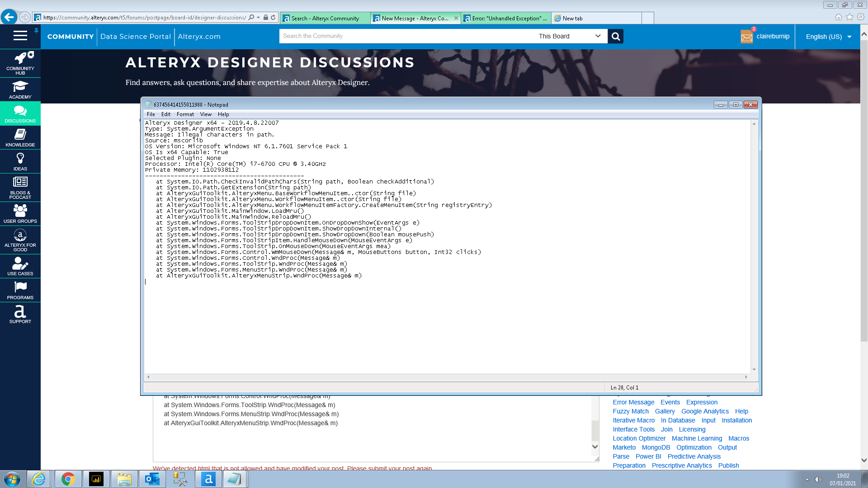Pin the hamburger navigation menu

(35, 31)
